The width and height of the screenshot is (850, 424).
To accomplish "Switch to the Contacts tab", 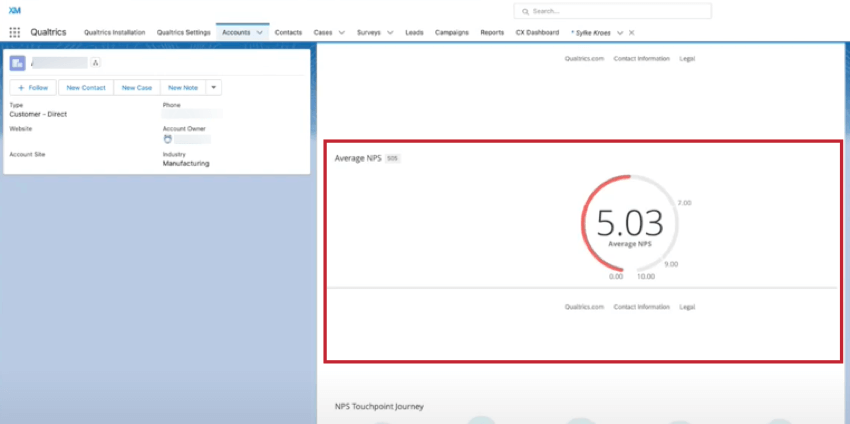I will 288,32.
